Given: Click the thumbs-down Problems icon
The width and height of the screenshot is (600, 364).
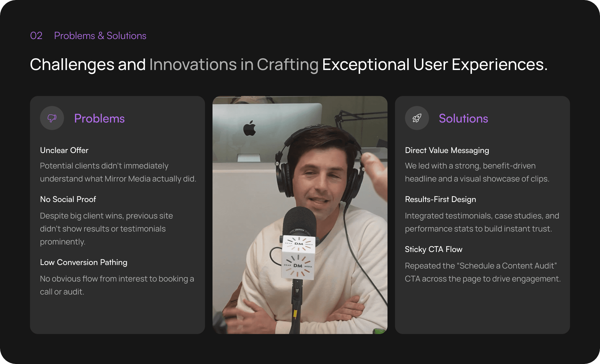Looking at the screenshot, I should tap(52, 118).
